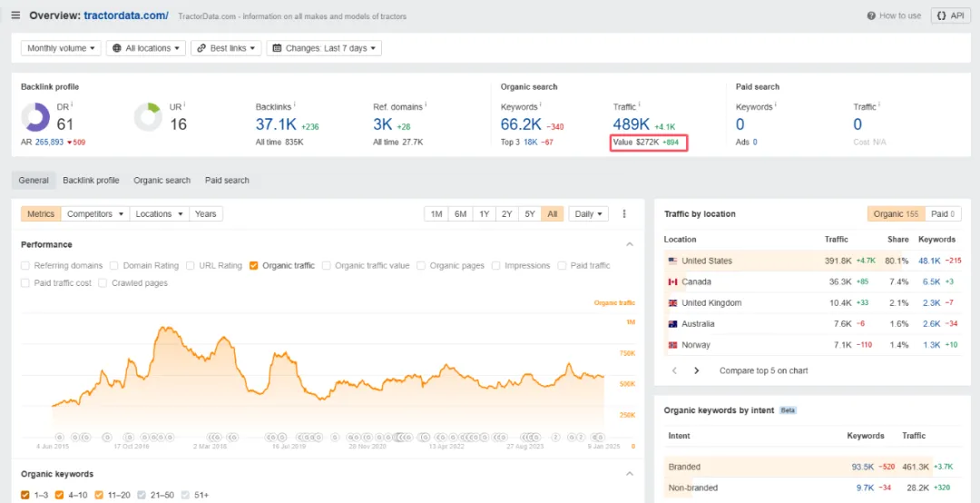The width and height of the screenshot is (980, 503).
Task: Click the How to use help icon
Action: click(x=871, y=15)
